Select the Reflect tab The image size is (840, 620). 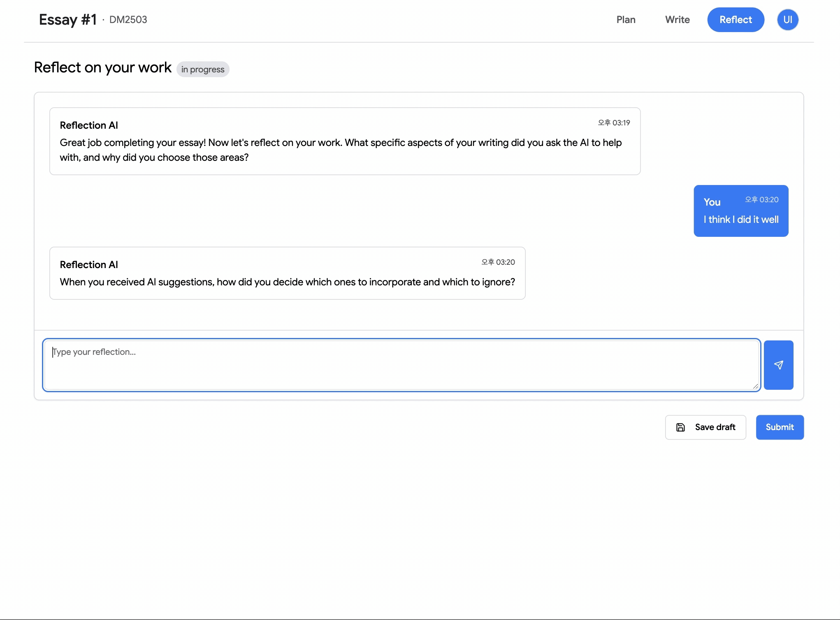click(x=736, y=20)
